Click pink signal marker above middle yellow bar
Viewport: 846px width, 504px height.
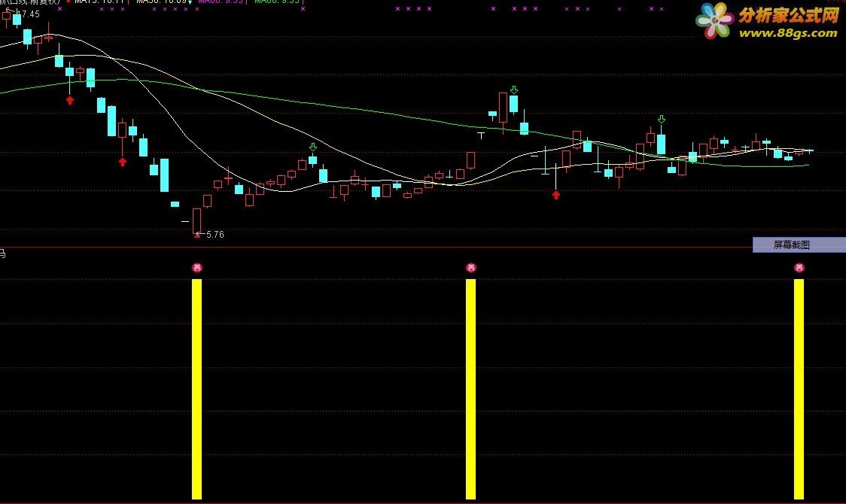point(471,267)
